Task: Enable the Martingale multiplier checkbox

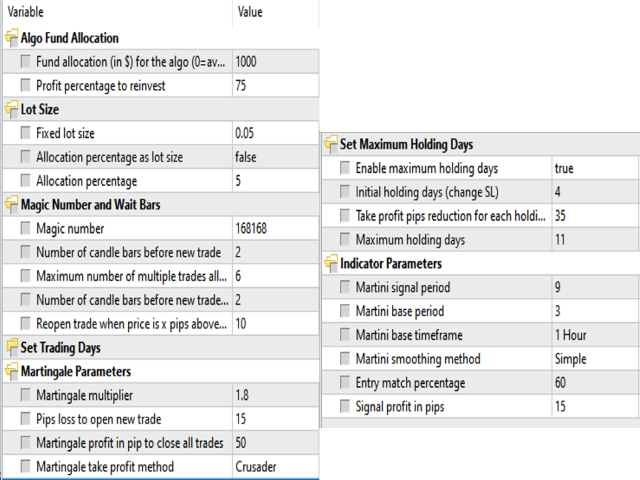Action: click(25, 395)
